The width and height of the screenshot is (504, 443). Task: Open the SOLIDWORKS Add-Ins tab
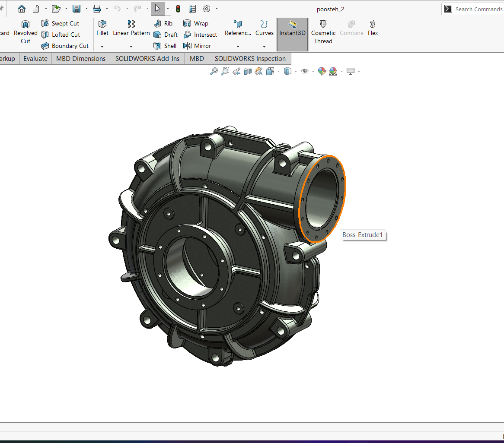pyautogui.click(x=147, y=59)
